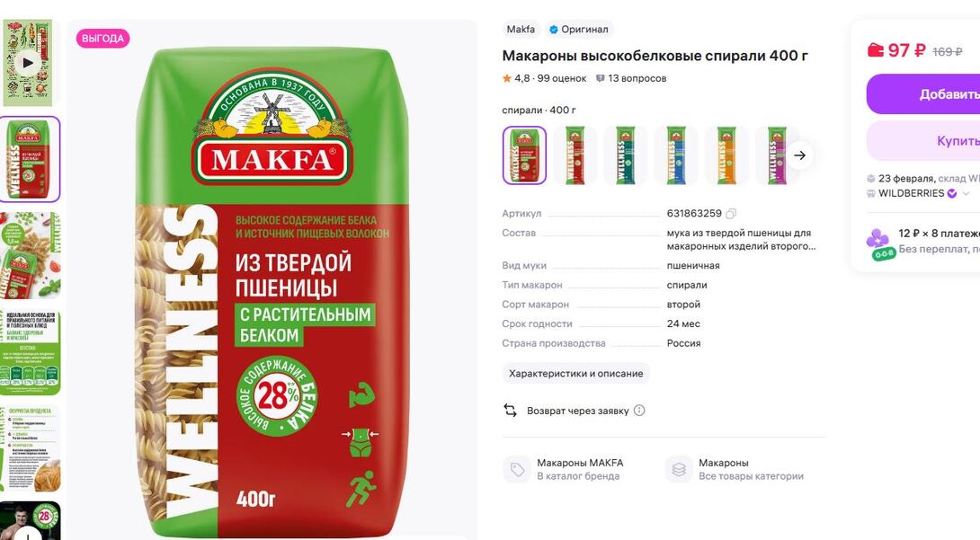Click the Добавить add to cart button
980x540 pixels.
[923, 94]
